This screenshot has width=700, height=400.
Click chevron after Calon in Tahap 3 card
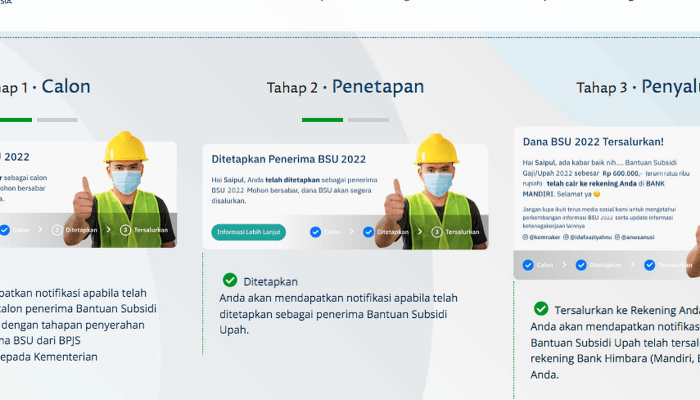pos(564,265)
